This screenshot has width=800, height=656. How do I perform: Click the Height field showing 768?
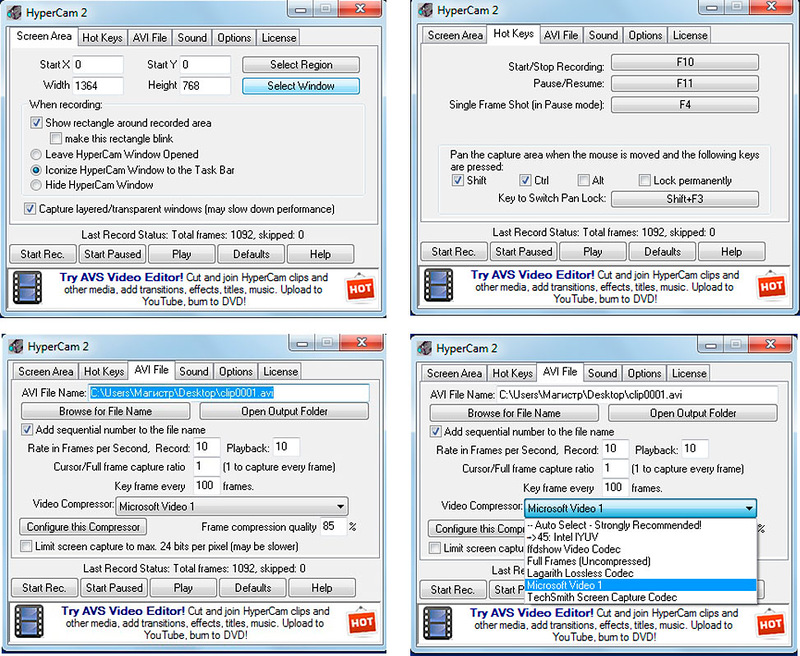pyautogui.click(x=205, y=86)
